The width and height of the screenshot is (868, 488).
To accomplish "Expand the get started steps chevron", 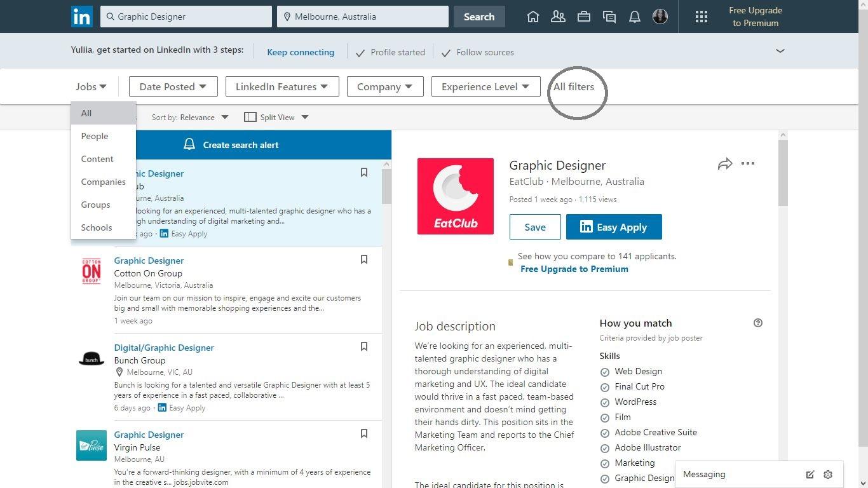I will point(780,51).
